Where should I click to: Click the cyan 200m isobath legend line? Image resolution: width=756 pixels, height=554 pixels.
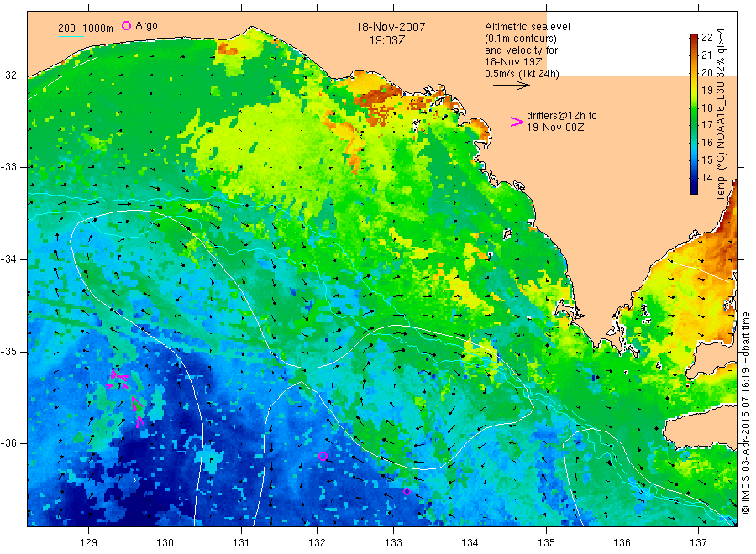coord(71,36)
